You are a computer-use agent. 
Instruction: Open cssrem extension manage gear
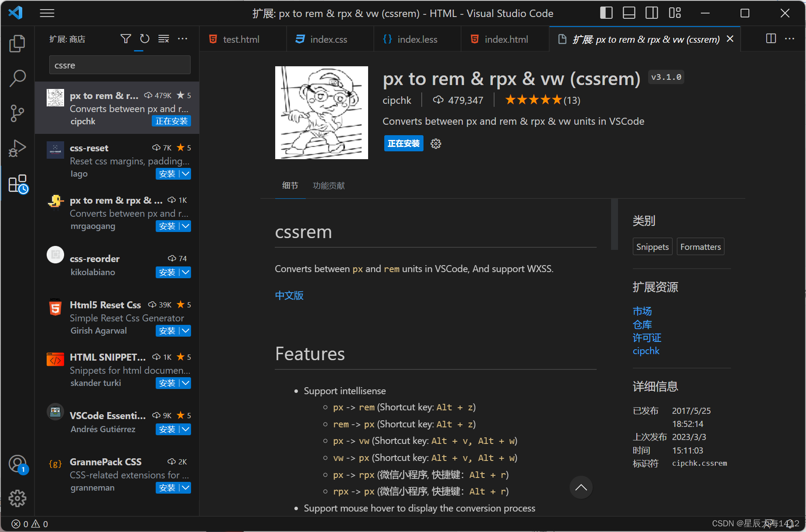[436, 143]
